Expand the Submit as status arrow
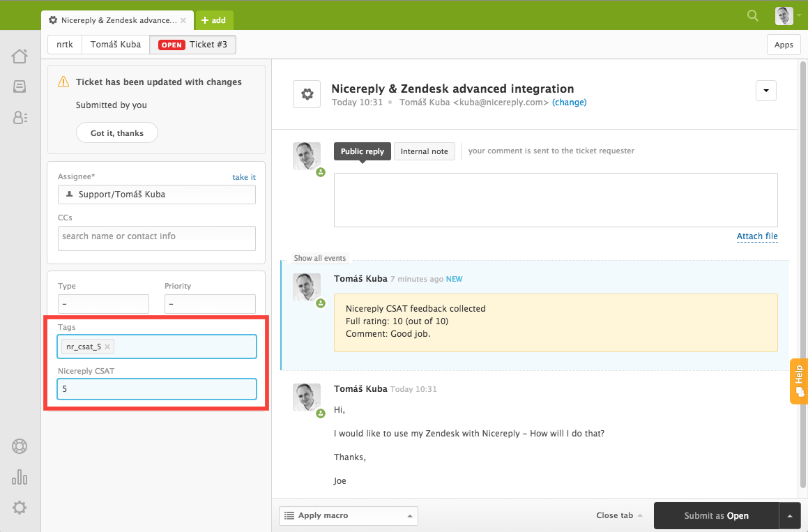Image resolution: width=808 pixels, height=532 pixels. [x=789, y=516]
